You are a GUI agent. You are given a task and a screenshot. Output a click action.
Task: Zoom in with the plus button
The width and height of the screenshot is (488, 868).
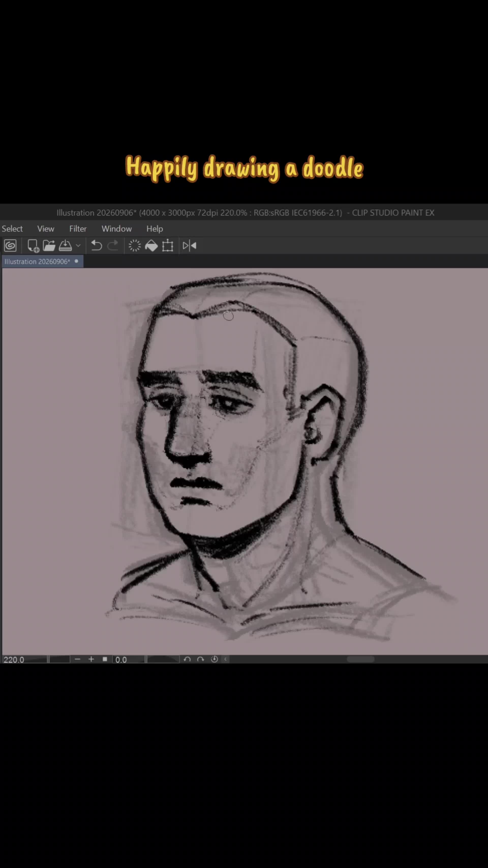pos(91,659)
